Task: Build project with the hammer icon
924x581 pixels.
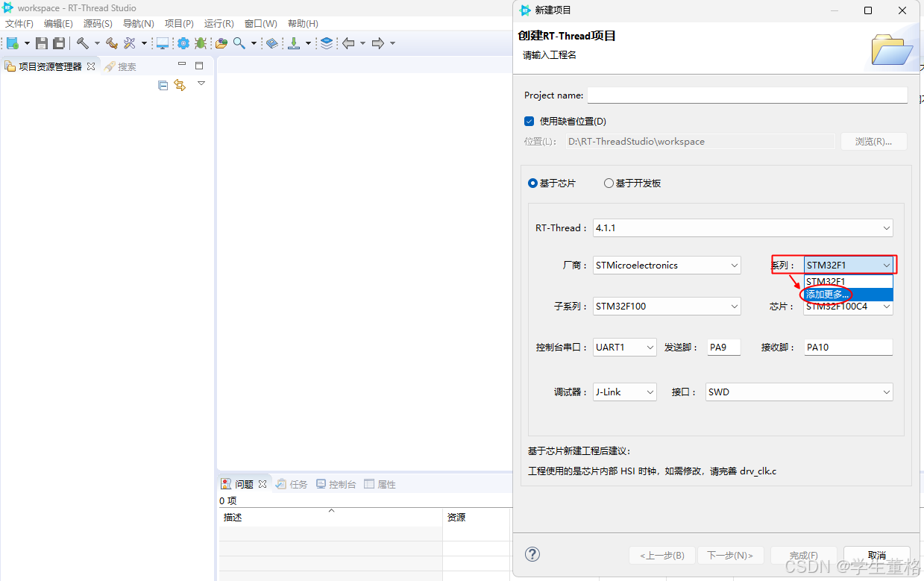Action: tap(82, 43)
